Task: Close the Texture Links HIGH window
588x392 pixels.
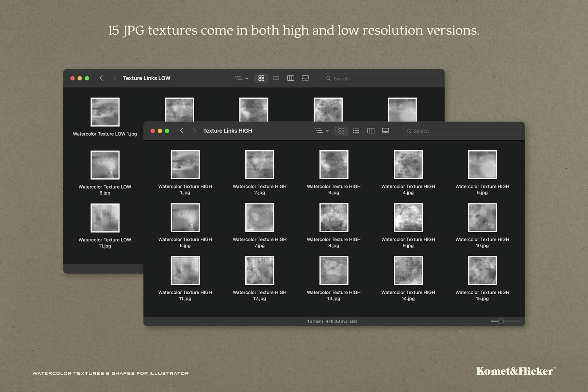Action: click(153, 131)
